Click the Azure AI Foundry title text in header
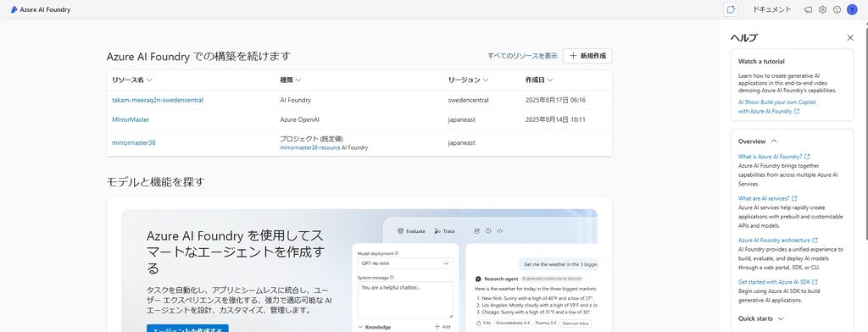 [45, 9]
